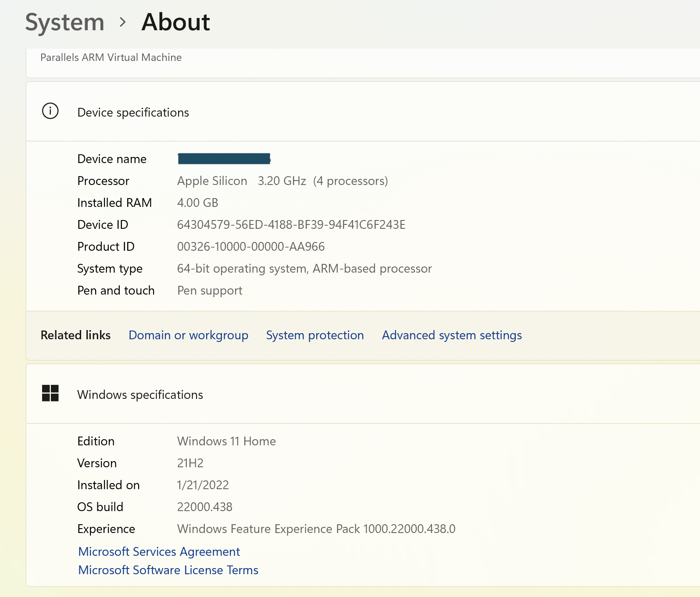Click the redacted Device name value
Viewport: 700px width, 597px height.
(224, 159)
